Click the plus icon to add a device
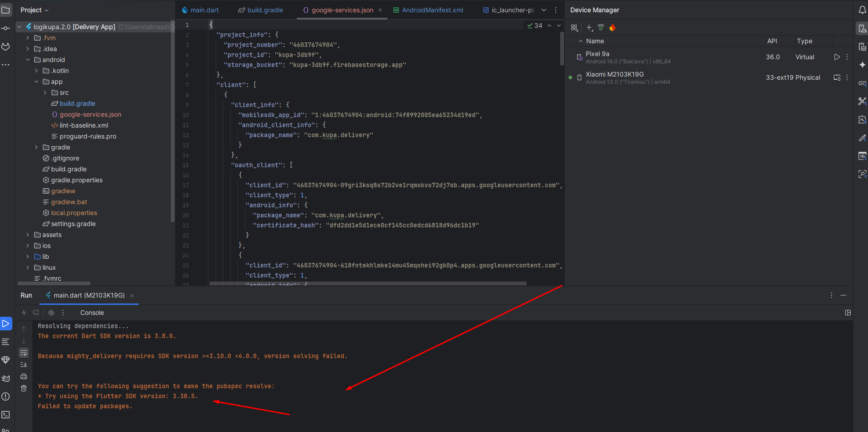868x432 pixels. (589, 28)
